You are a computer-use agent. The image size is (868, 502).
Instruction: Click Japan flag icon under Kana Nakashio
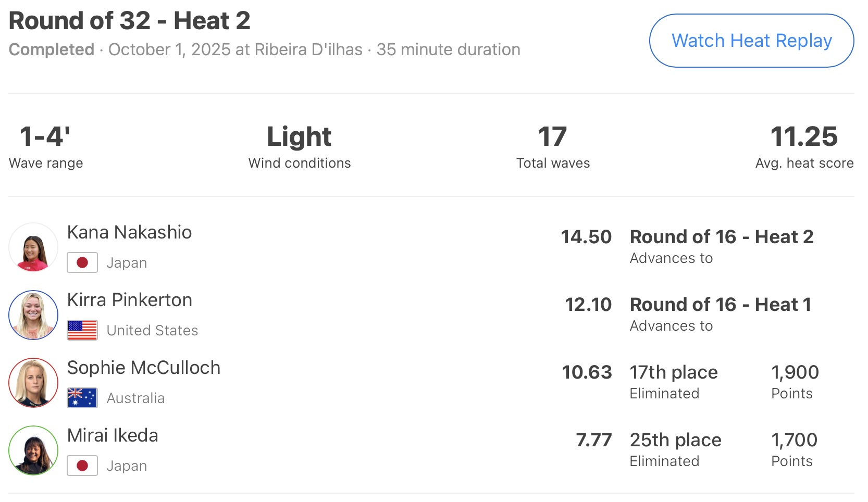tap(82, 262)
